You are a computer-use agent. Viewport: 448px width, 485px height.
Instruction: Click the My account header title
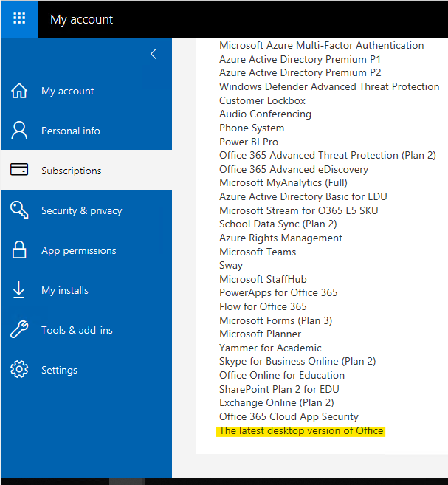coord(82,19)
